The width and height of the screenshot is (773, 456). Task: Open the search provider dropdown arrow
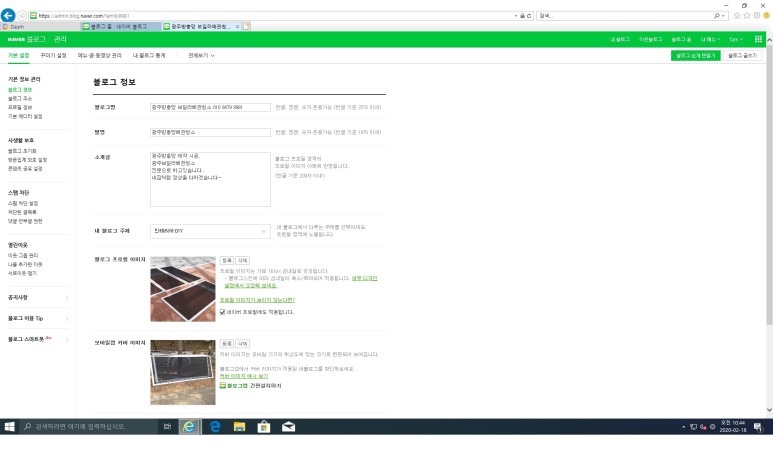pos(723,16)
